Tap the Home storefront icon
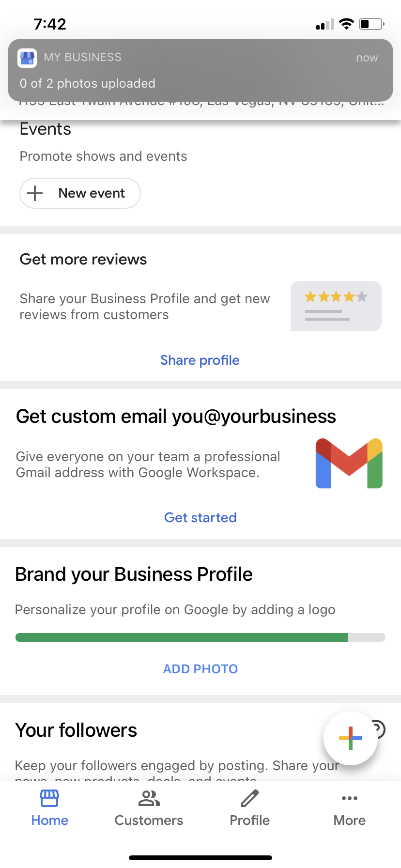401x868 pixels. [x=49, y=798]
